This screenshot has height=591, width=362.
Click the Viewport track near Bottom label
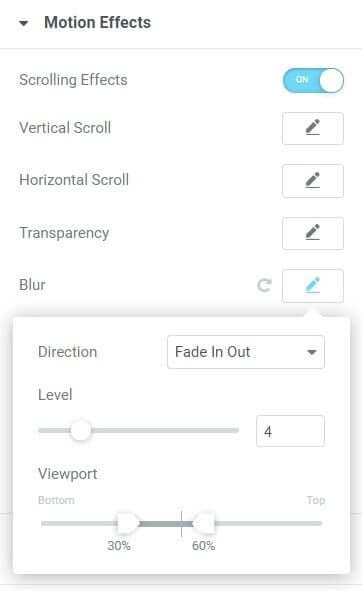pos(48,523)
